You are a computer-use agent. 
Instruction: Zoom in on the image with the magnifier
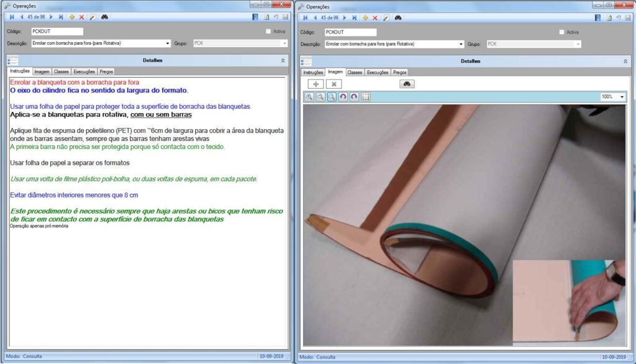[309, 96]
